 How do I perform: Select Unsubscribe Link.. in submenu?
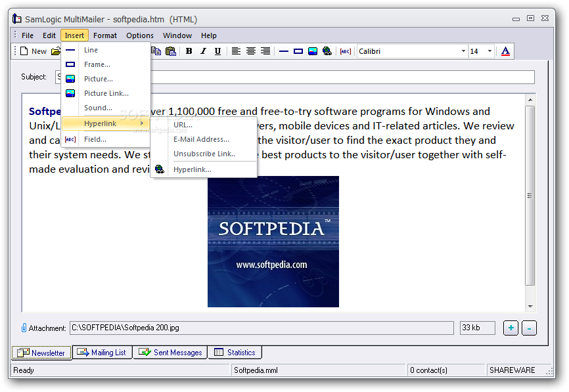point(204,154)
